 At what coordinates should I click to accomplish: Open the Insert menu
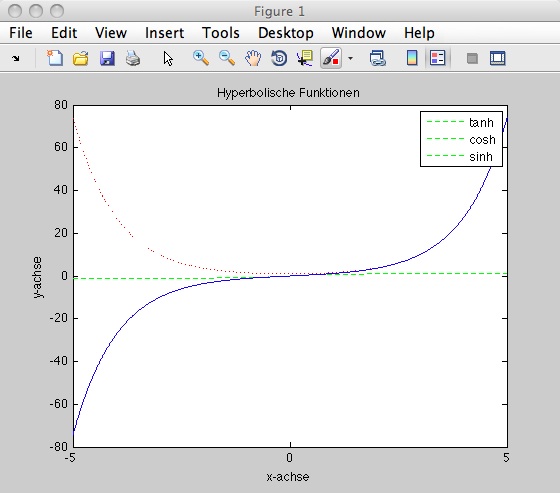pos(164,33)
